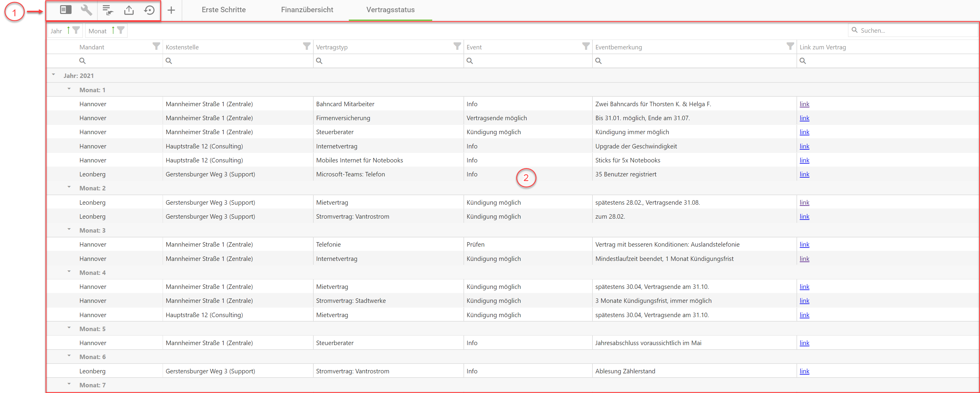Click the restore history icon

tap(150, 10)
